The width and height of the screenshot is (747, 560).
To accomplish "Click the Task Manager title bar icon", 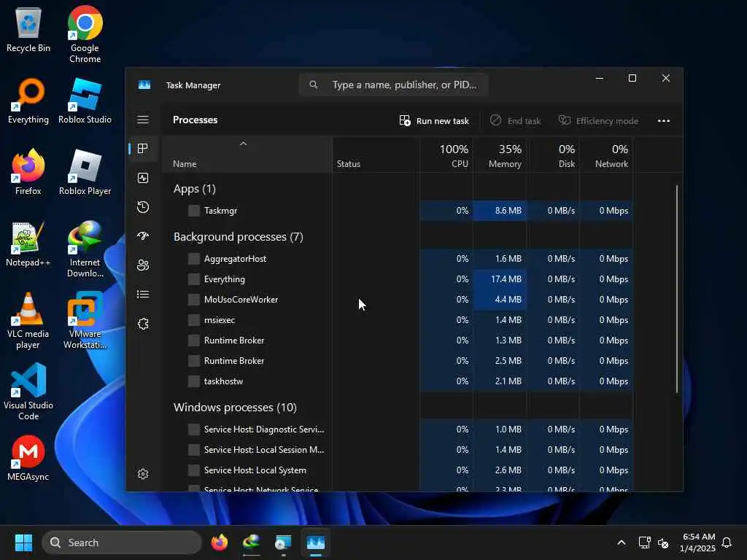I will (144, 85).
